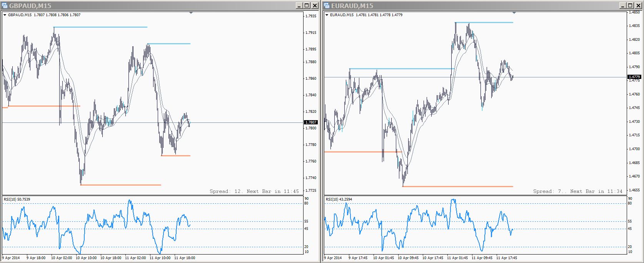Close the EURAUD,M15 chart window
This screenshot has height=263, width=644.
pyautogui.click(x=638, y=5)
